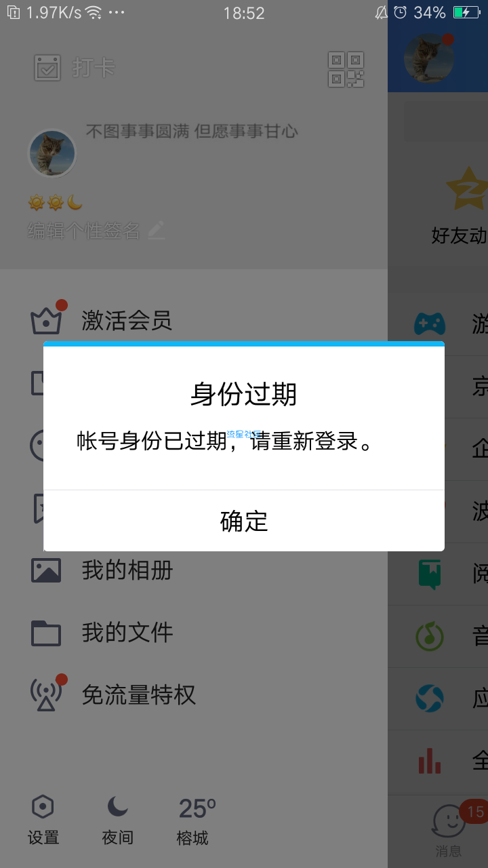Open 设置 settings hexagon icon
This screenshot has height=868, width=488.
pyautogui.click(x=43, y=807)
